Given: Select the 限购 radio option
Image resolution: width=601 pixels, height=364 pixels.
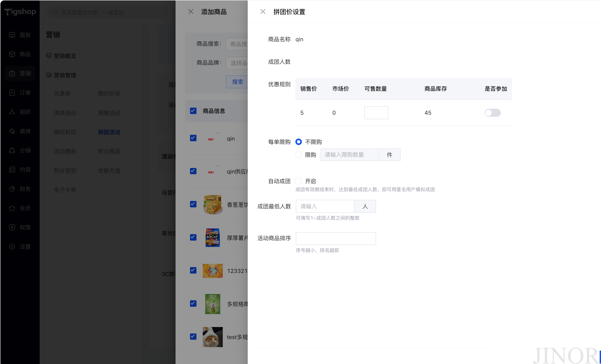Looking at the screenshot, I should pyautogui.click(x=298, y=155).
